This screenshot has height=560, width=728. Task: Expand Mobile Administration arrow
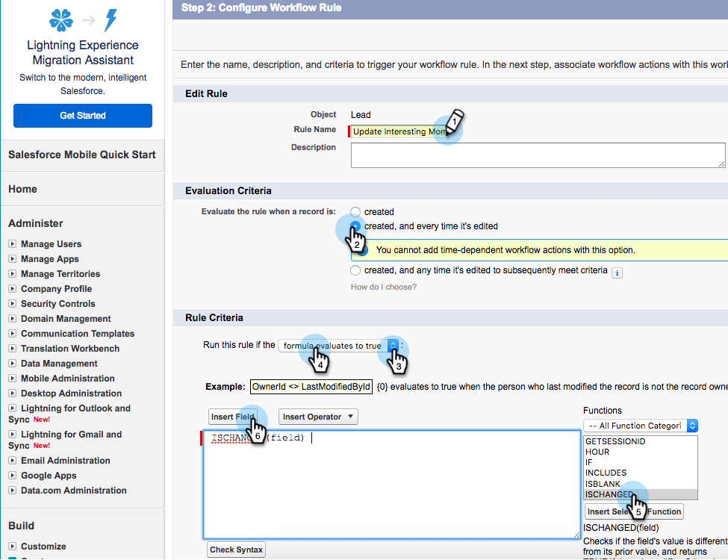tap(13, 378)
